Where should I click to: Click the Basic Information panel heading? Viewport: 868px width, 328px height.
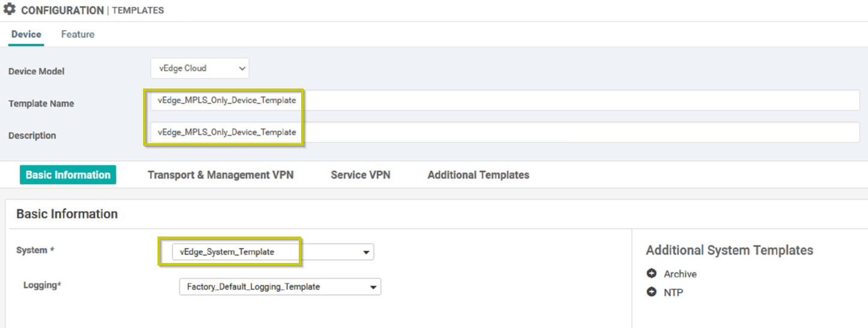coord(67,214)
